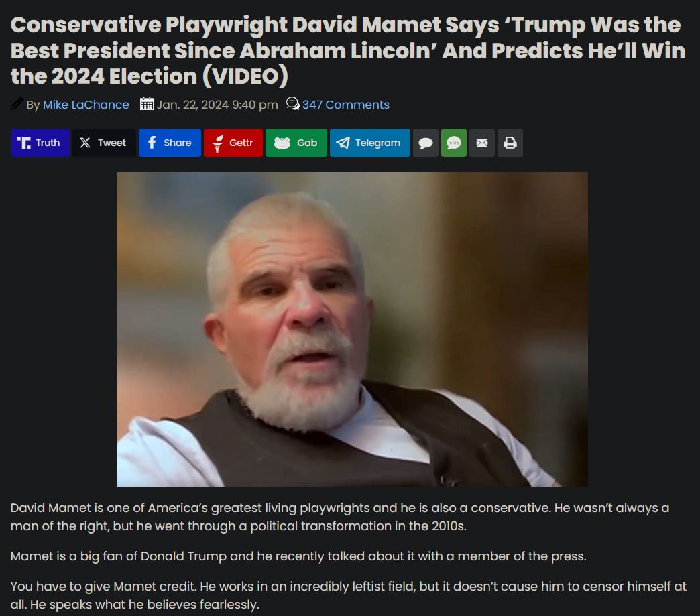
Task: Click the Facebook f logo icon
Action: [x=152, y=143]
